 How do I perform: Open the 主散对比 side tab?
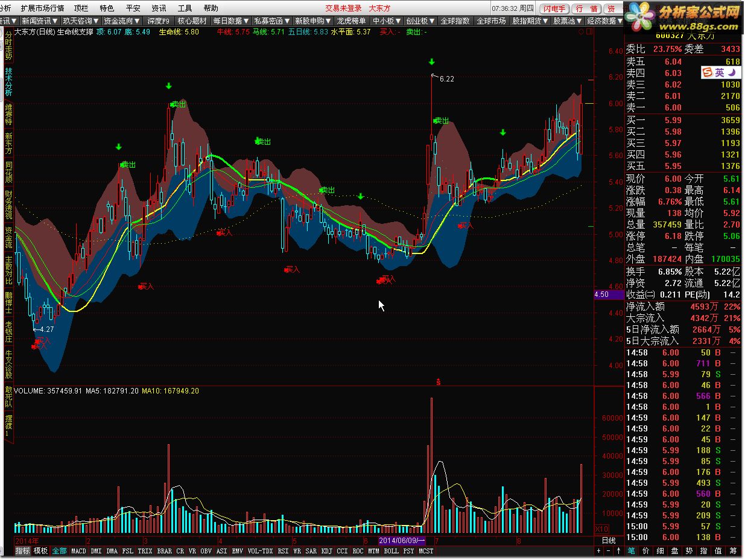click(x=8, y=270)
